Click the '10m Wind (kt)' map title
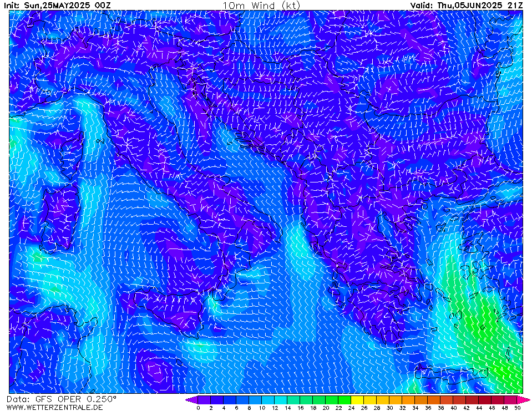Screen dimensions: 532x411 click(x=261, y=6)
